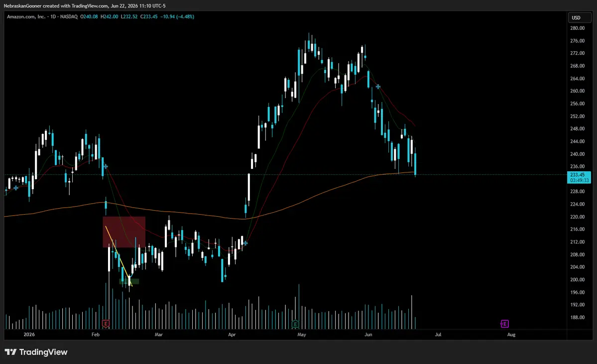This screenshot has height=364, width=597.
Task: Click the Mar label on time axis
Action: (159, 335)
